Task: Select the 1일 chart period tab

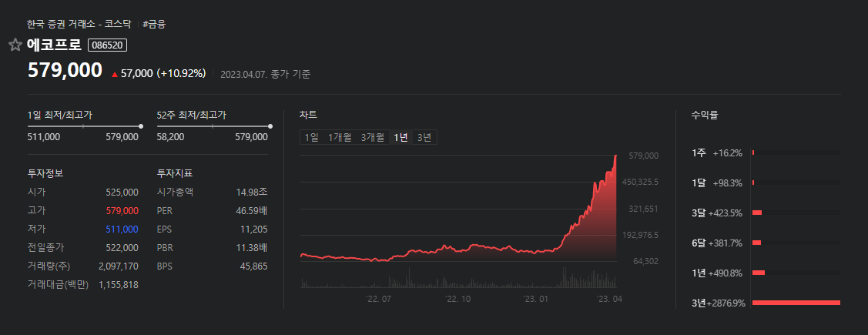Action: (312, 137)
